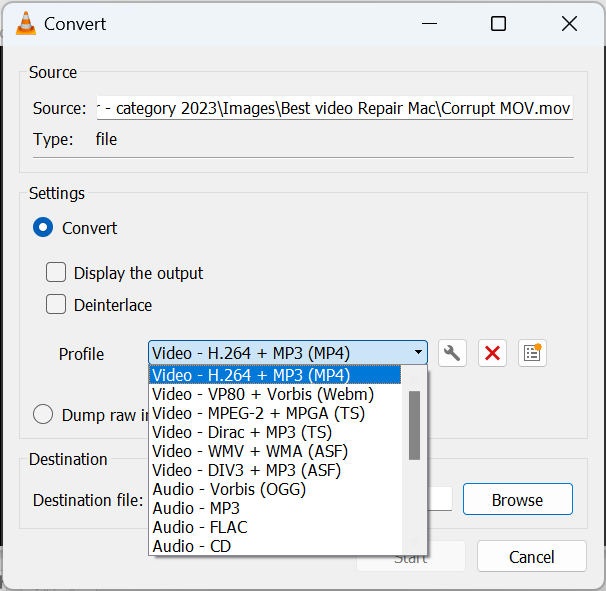The width and height of the screenshot is (606, 591).
Task: Open the edit profile wrench icon
Action: pyautogui.click(x=452, y=353)
